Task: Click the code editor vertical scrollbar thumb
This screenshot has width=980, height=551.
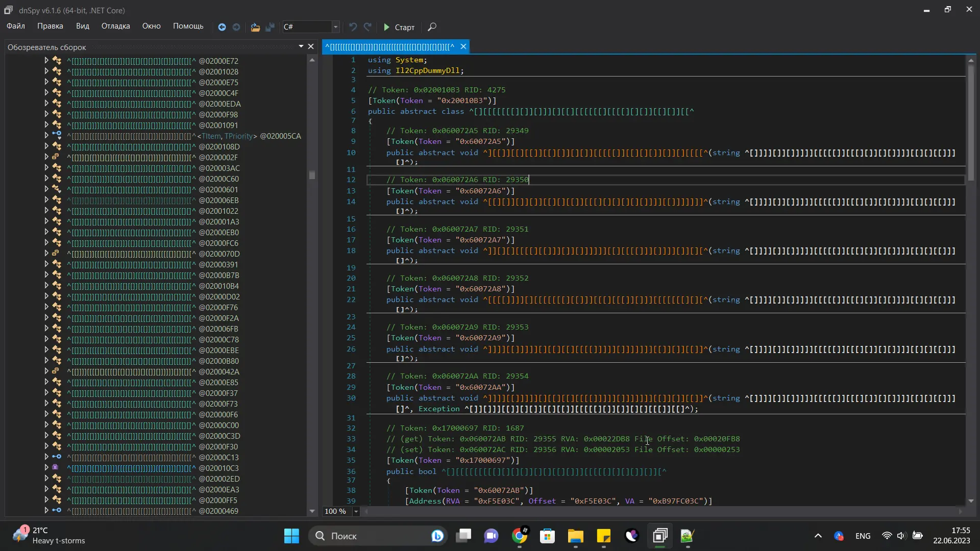Action: click(x=971, y=122)
